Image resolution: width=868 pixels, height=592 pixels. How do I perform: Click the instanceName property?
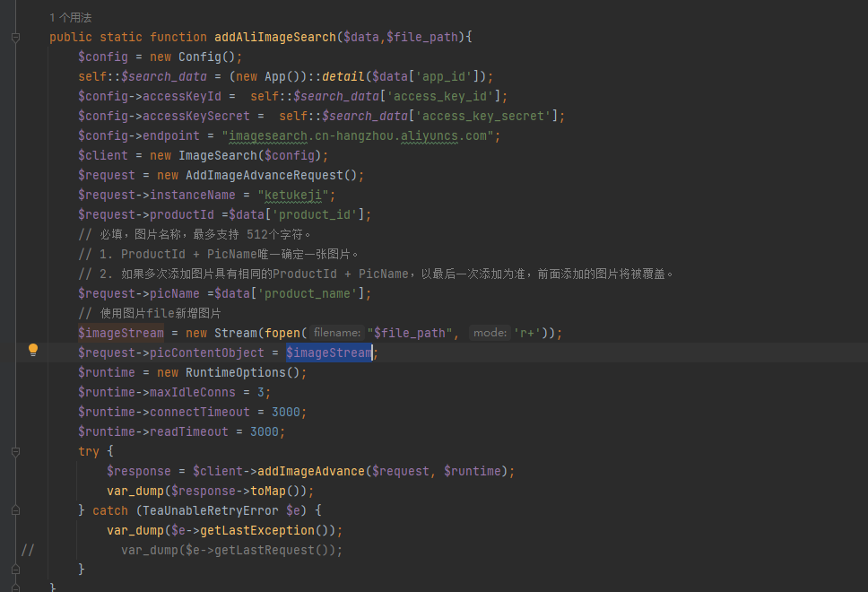193,195
